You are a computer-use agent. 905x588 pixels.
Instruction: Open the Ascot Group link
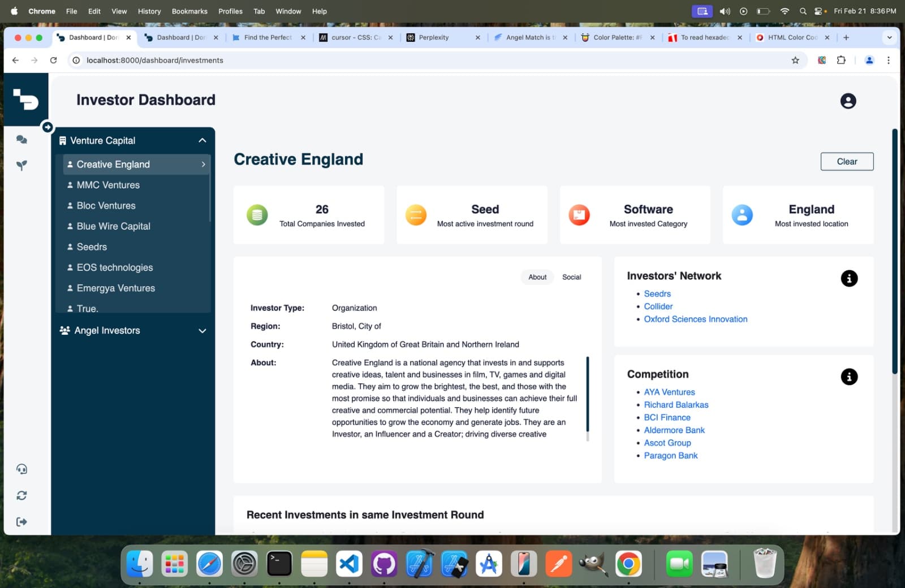pos(667,443)
